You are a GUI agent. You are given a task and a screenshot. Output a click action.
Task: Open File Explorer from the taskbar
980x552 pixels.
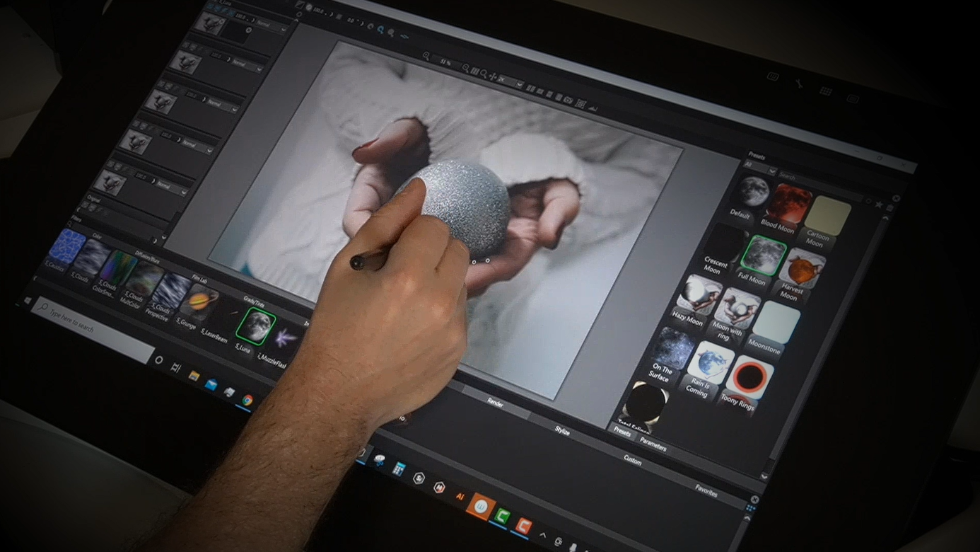[194, 376]
